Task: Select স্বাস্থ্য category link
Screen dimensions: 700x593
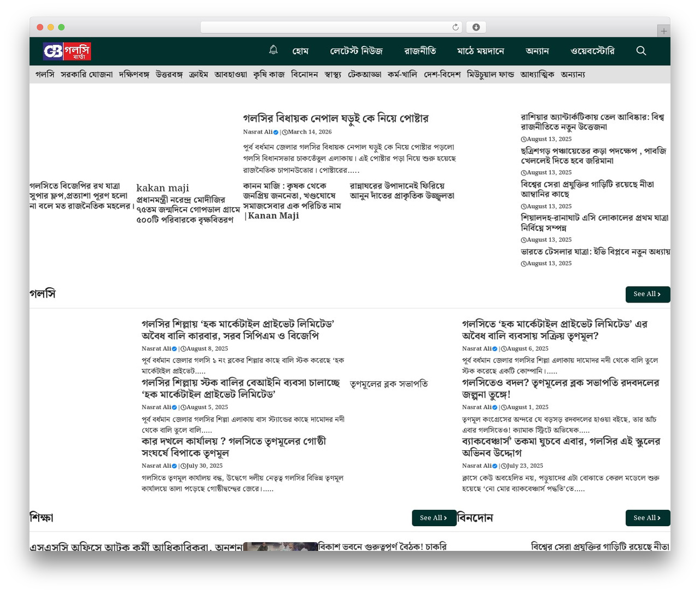Action: 333,74
